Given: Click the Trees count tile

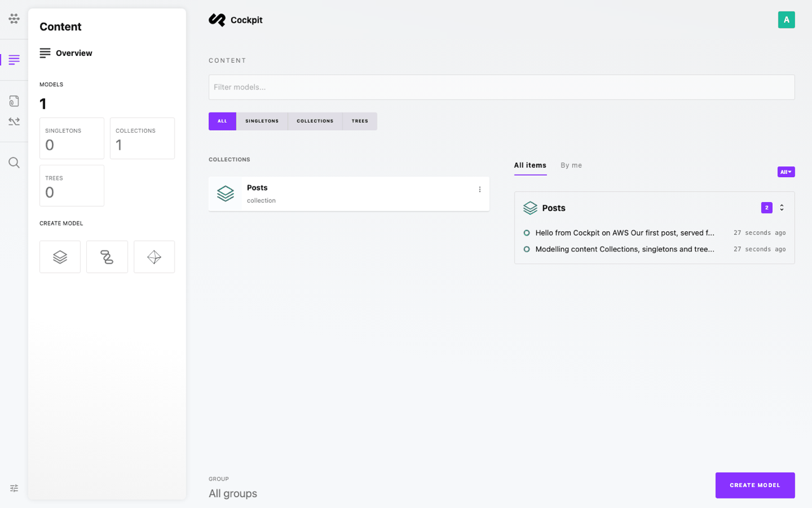Looking at the screenshot, I should [72, 186].
